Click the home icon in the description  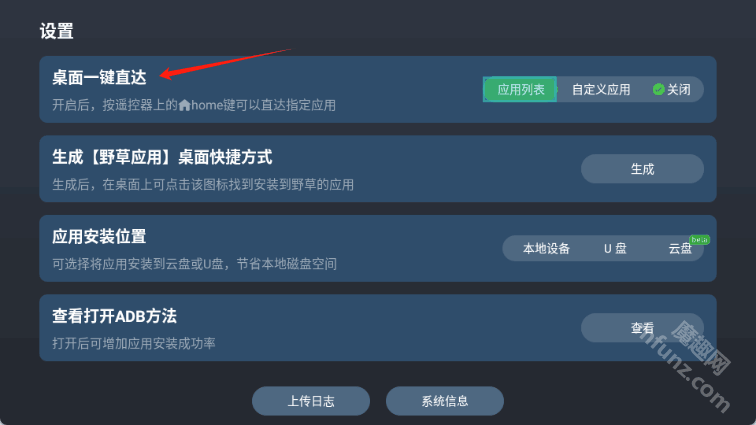tap(185, 105)
